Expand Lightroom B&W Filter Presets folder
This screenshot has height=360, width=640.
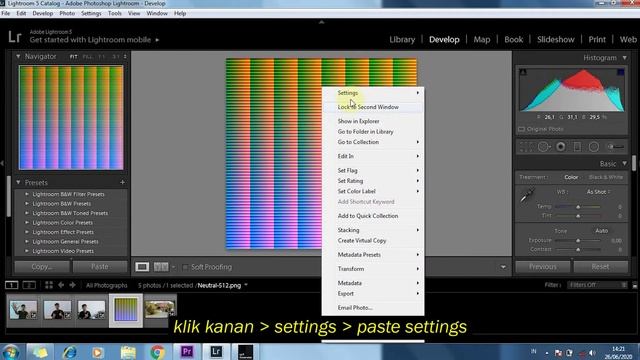(27, 194)
